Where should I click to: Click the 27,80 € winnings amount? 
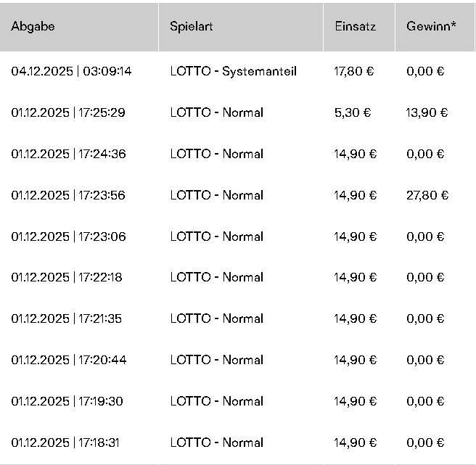427,195
